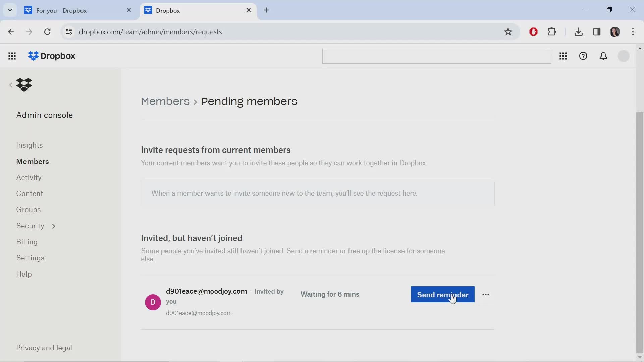
Task: Click the Dropbox notifications bell icon
Action: (x=603, y=56)
